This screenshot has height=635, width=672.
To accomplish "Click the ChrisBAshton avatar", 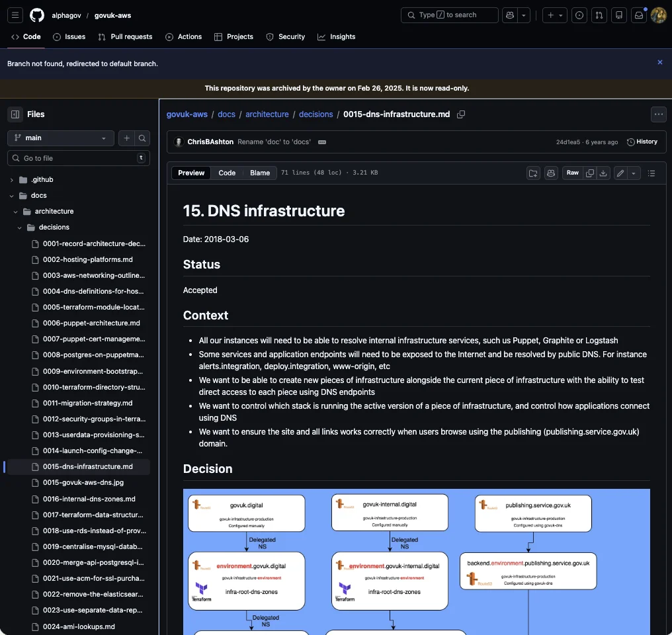I will click(x=179, y=142).
